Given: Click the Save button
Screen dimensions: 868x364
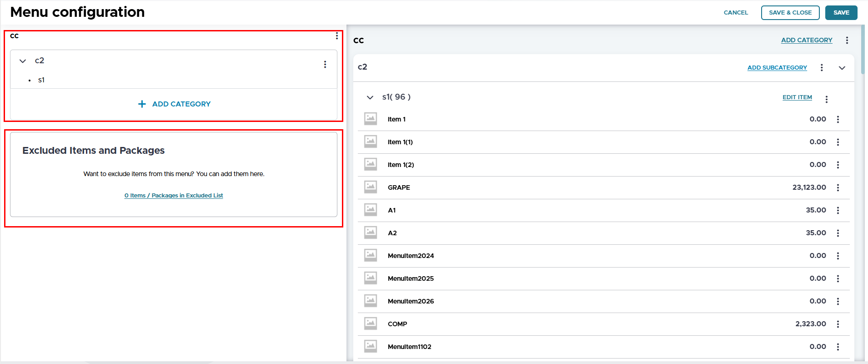Looking at the screenshot, I should point(841,13).
